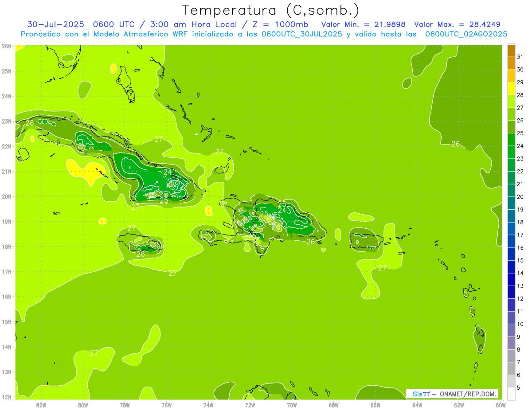The height and width of the screenshot is (411, 532).
Task: Click the 'Z = 1000mb' level text
Action: (x=280, y=24)
